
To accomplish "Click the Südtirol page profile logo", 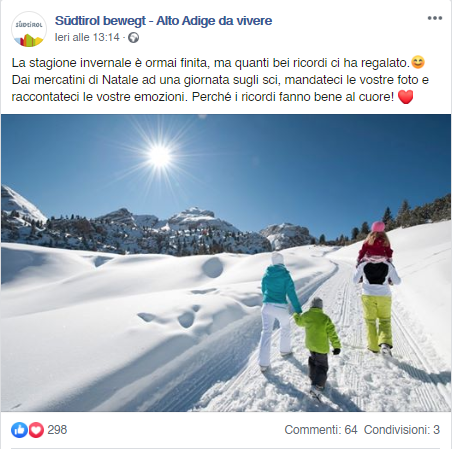I will [x=29, y=29].
